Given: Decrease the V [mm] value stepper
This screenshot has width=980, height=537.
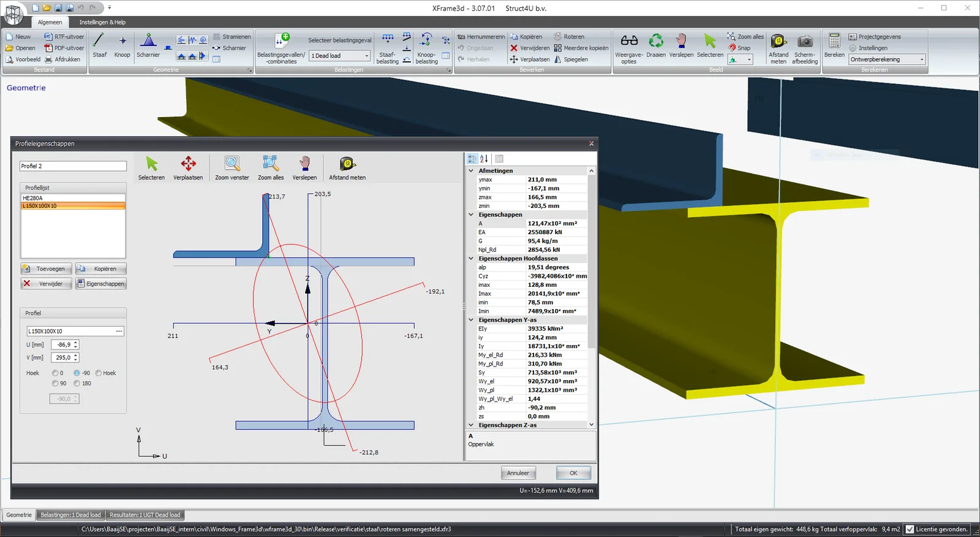Looking at the screenshot, I should (x=75, y=360).
